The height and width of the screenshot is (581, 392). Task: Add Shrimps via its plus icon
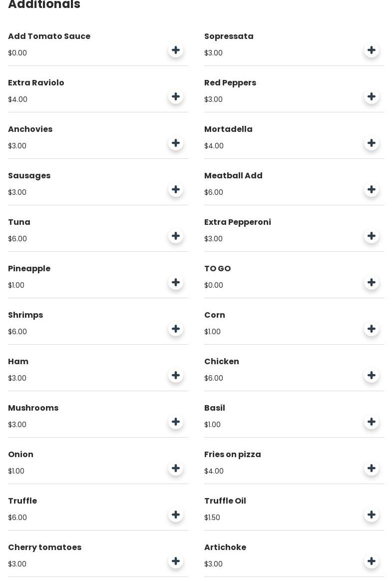point(176,329)
